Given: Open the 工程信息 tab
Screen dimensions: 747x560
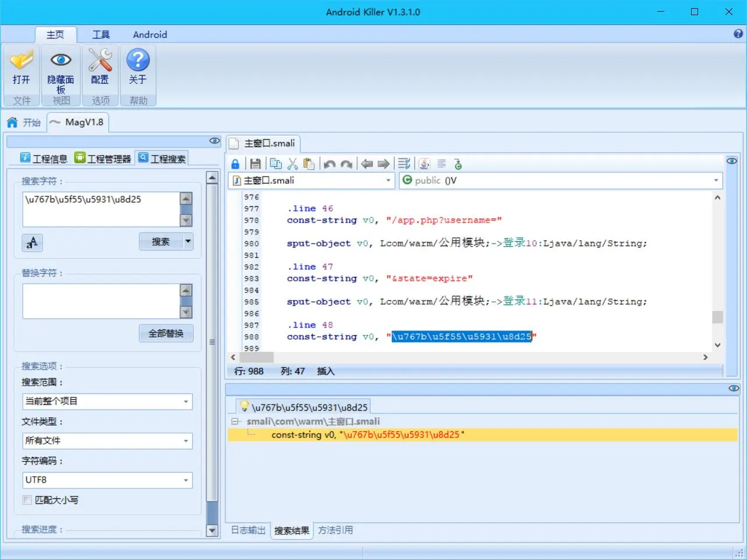Looking at the screenshot, I should pyautogui.click(x=44, y=158).
